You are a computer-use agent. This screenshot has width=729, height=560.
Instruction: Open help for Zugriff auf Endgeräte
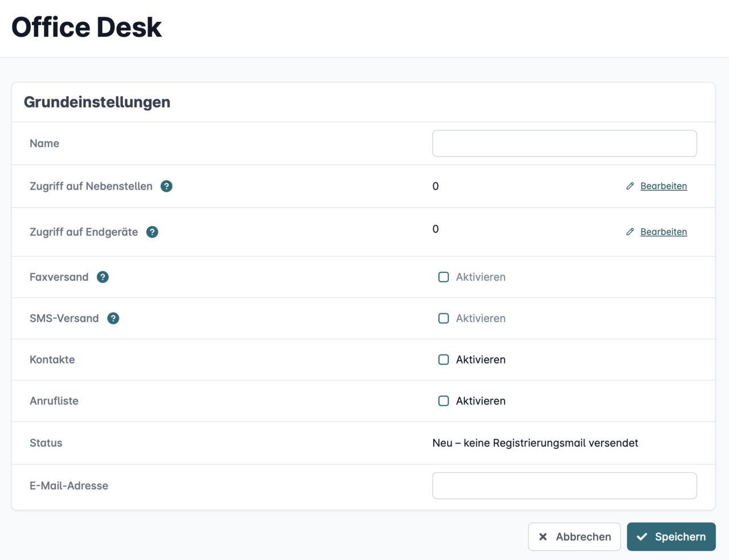[152, 232]
